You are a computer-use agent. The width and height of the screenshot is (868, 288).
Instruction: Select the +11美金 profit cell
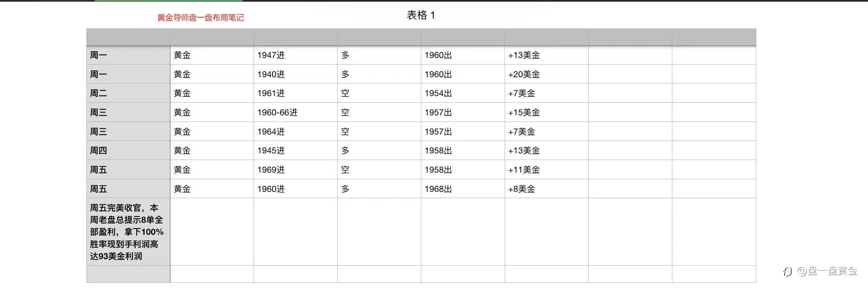click(546, 170)
